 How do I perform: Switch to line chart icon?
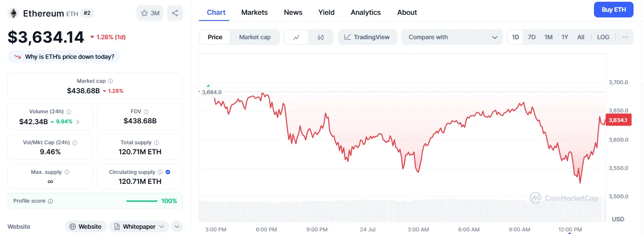click(296, 37)
